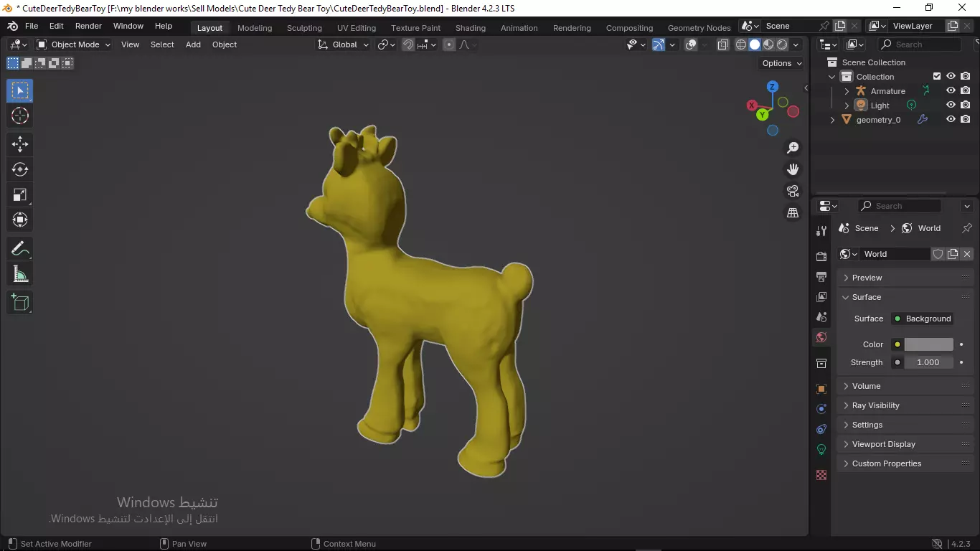The width and height of the screenshot is (980, 551).
Task: Select the Select Box tool
Action: click(20, 90)
